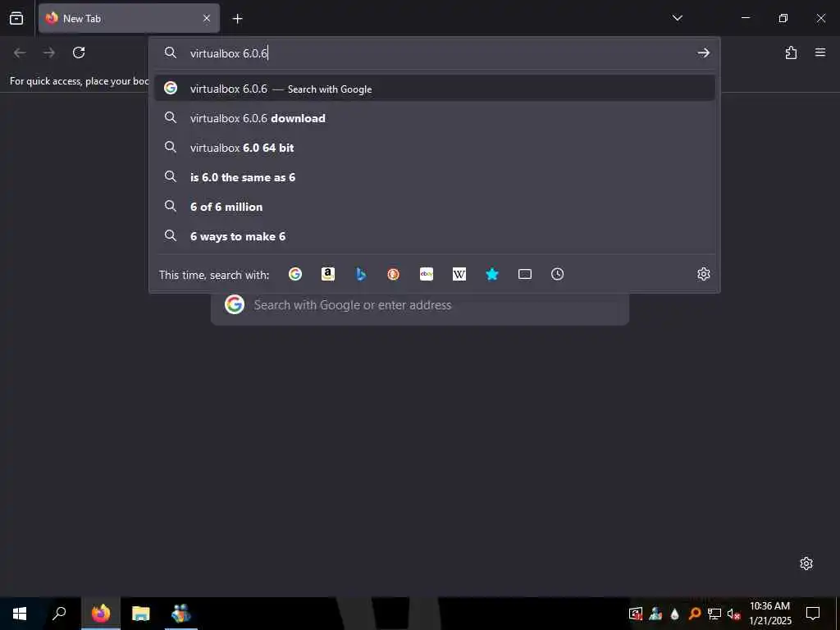Search this time with Bing icon

point(361,274)
